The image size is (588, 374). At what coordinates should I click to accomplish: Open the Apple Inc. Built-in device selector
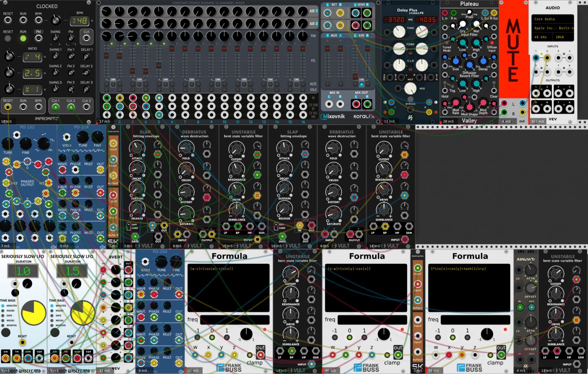(x=553, y=28)
